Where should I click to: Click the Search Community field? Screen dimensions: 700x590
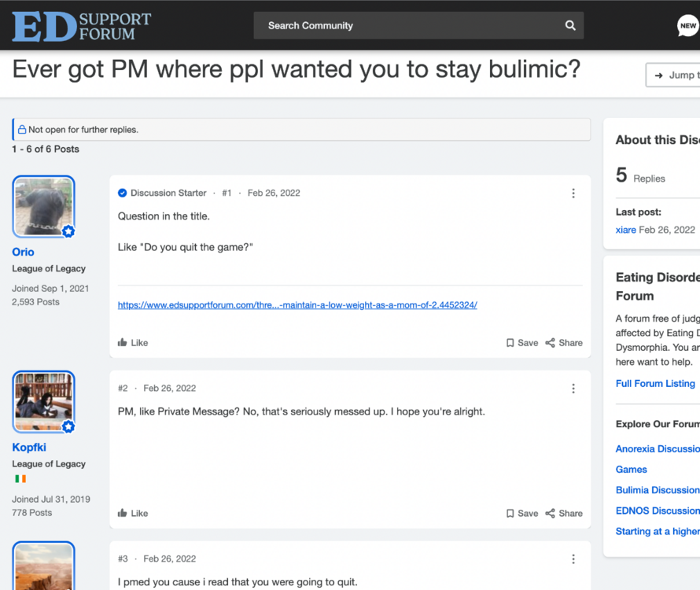pos(418,25)
